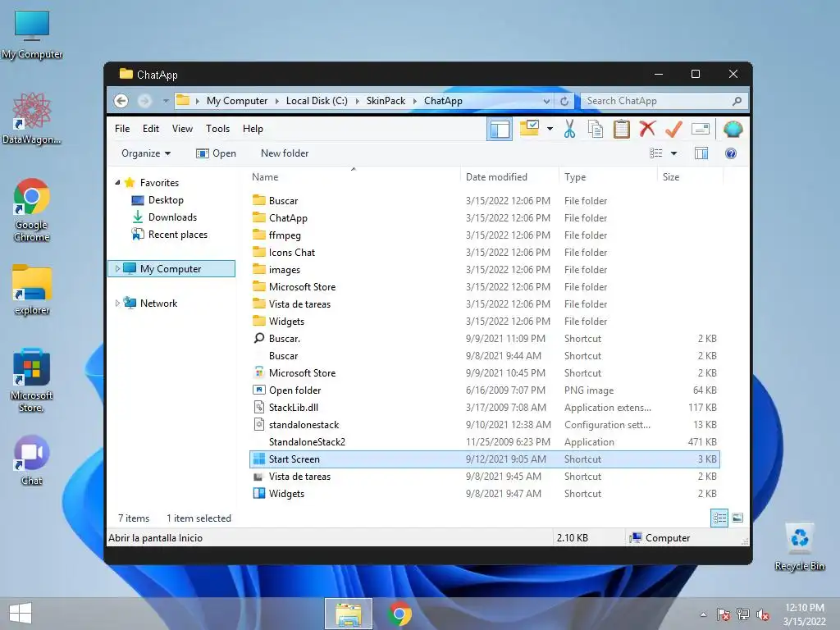The image size is (840, 630).
Task: Click File Explorer on the taskbar
Action: [348, 614]
